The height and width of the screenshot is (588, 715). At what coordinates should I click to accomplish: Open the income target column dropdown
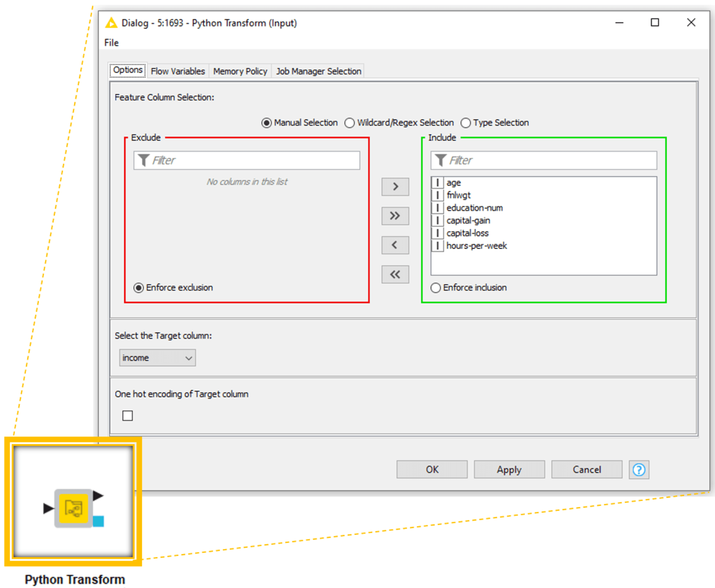[157, 358]
